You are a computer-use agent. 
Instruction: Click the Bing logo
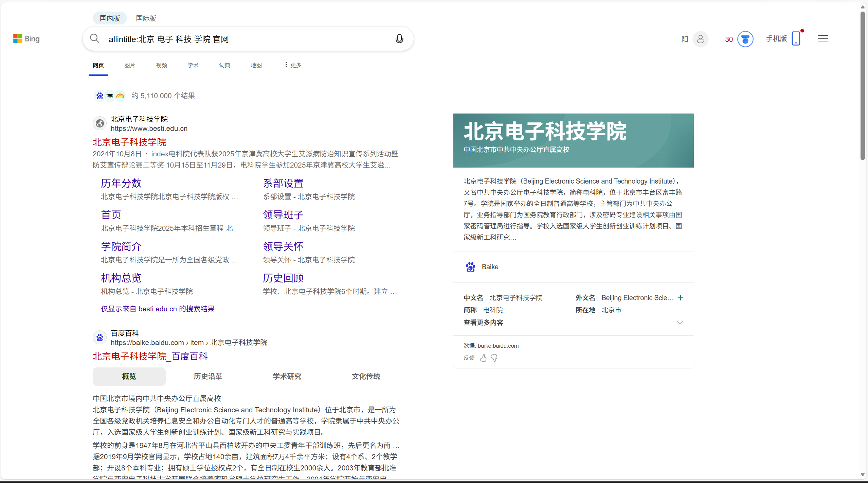click(x=26, y=39)
